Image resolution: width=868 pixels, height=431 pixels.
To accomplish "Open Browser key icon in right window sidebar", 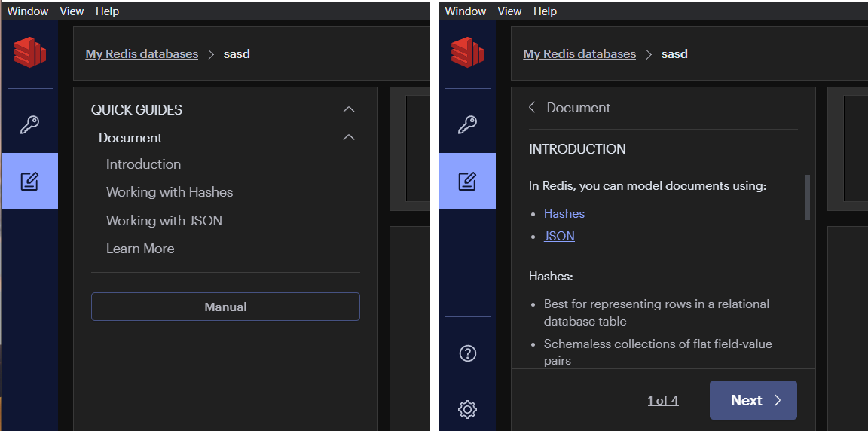I will (467, 124).
